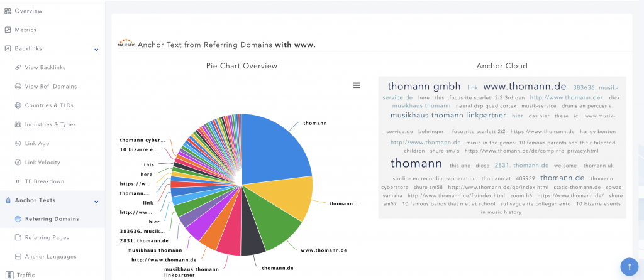Collapse the Backlinks section chevron
Viewport: 644px width, 280px height.
[x=96, y=50]
